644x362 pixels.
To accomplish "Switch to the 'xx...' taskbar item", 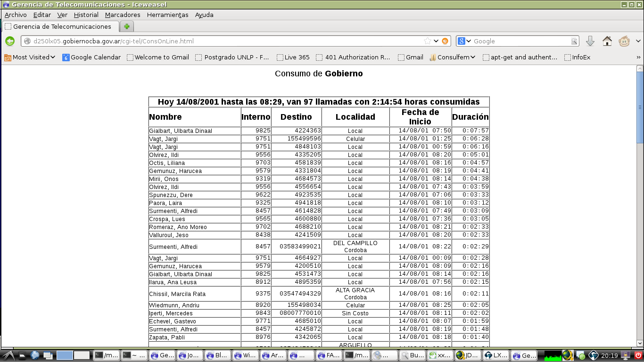I will point(440,355).
